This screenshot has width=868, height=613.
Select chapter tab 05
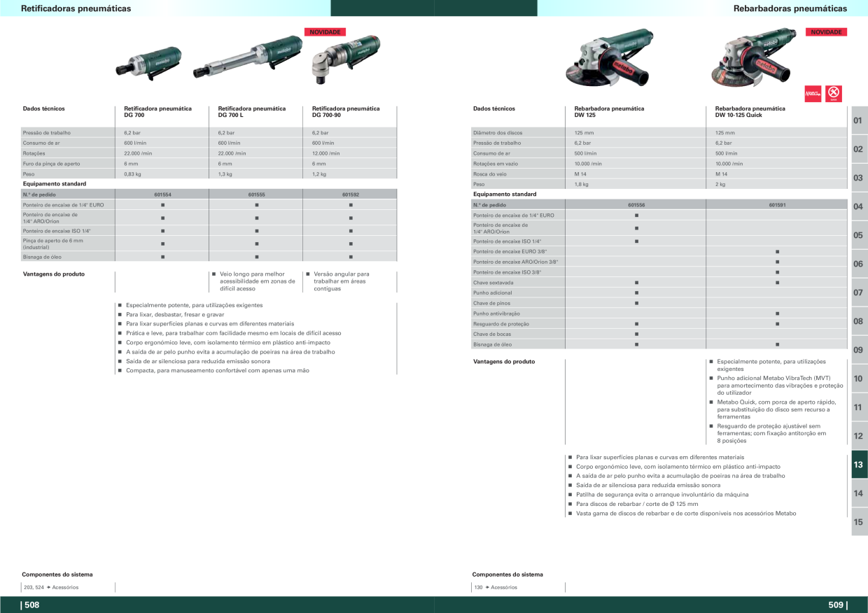coord(859,235)
